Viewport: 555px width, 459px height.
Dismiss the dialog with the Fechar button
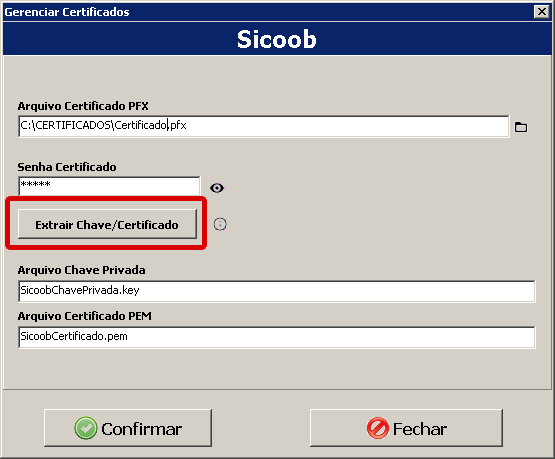406,428
